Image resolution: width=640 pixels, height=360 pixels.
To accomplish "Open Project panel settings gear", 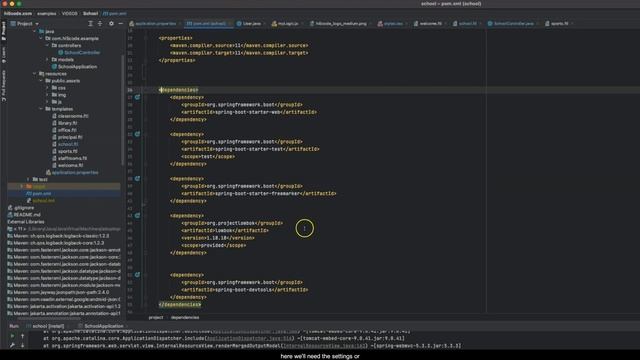I will (x=111, y=24).
